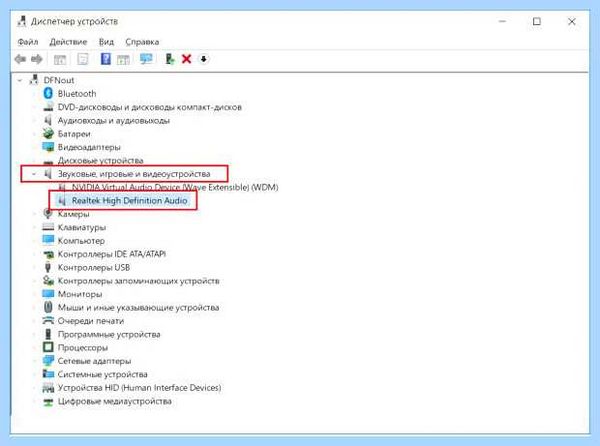600x446 pixels.
Task: Select the Системные устройства category
Action: pyautogui.click(x=103, y=374)
